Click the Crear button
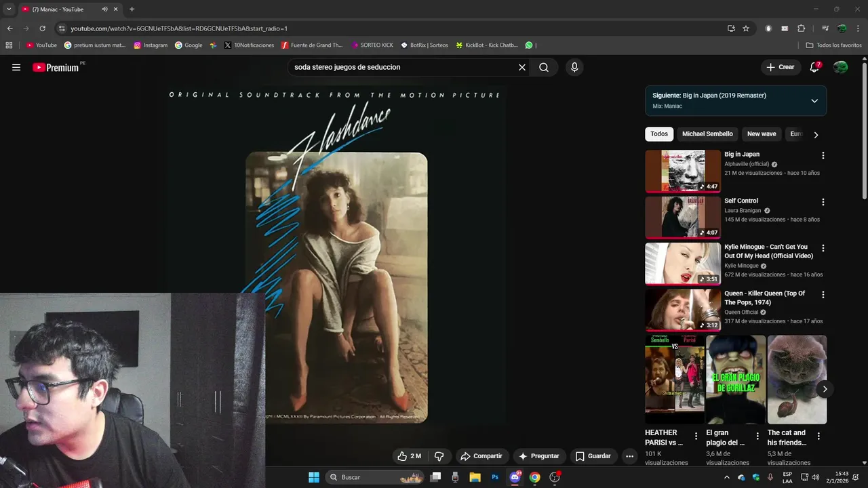Screen dimensions: 868x488 [780, 67]
